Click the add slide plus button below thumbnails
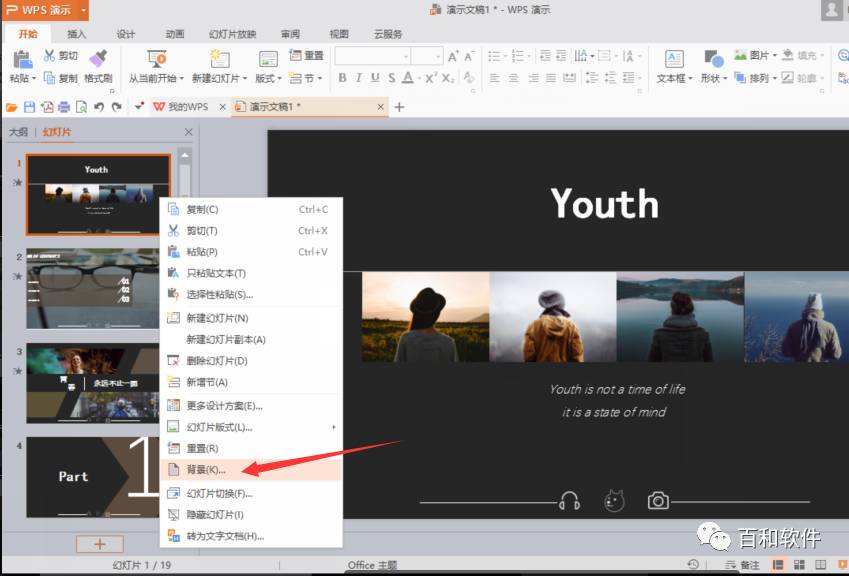The height and width of the screenshot is (576, 849). pos(100,544)
